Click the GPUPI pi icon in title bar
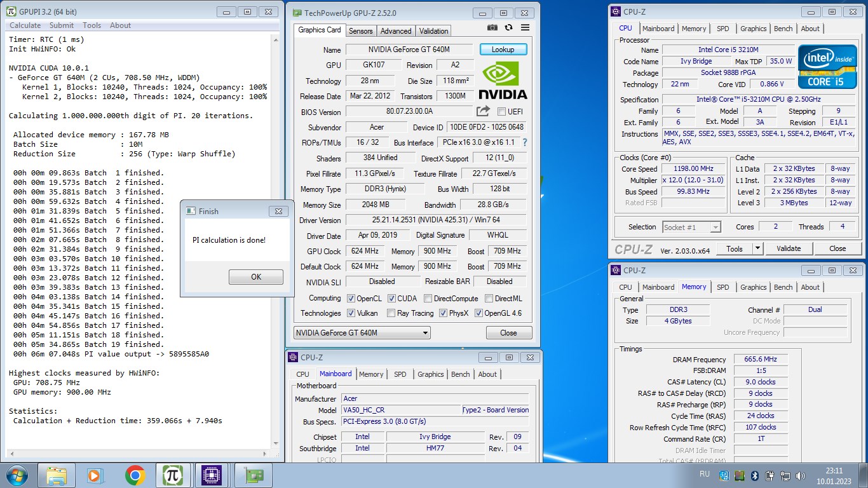This screenshot has height=488, width=868. (11, 11)
